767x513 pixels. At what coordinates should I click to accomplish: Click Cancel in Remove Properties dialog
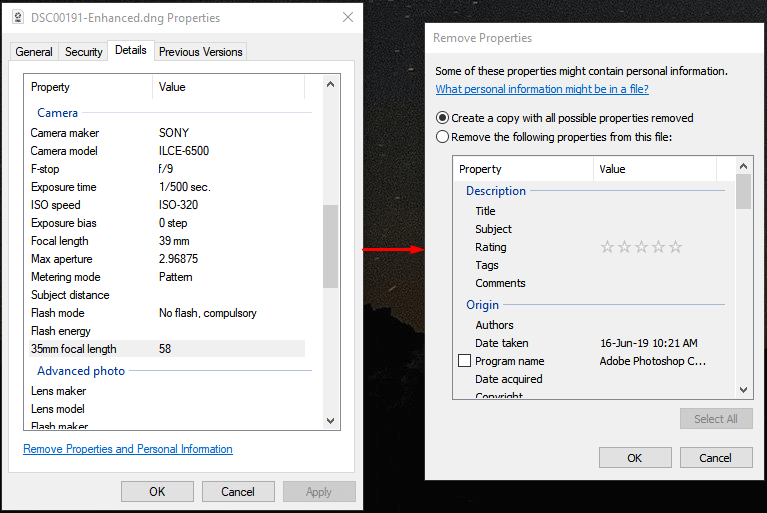tap(716, 458)
